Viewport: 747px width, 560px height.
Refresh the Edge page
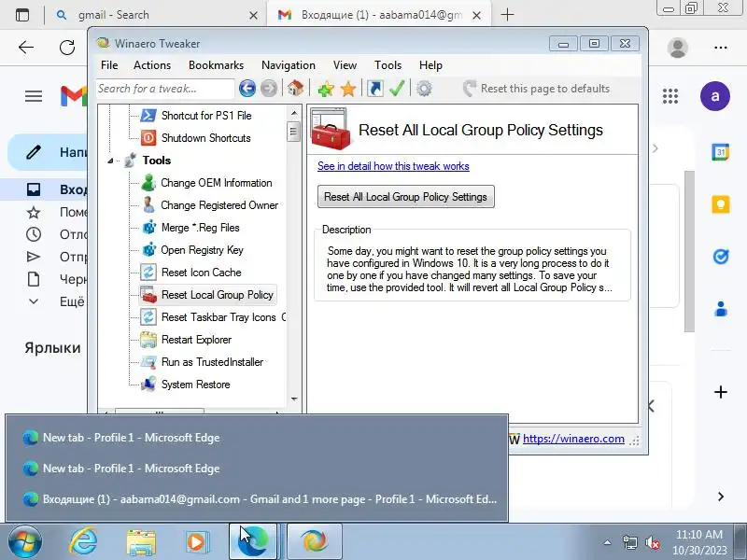[67, 48]
